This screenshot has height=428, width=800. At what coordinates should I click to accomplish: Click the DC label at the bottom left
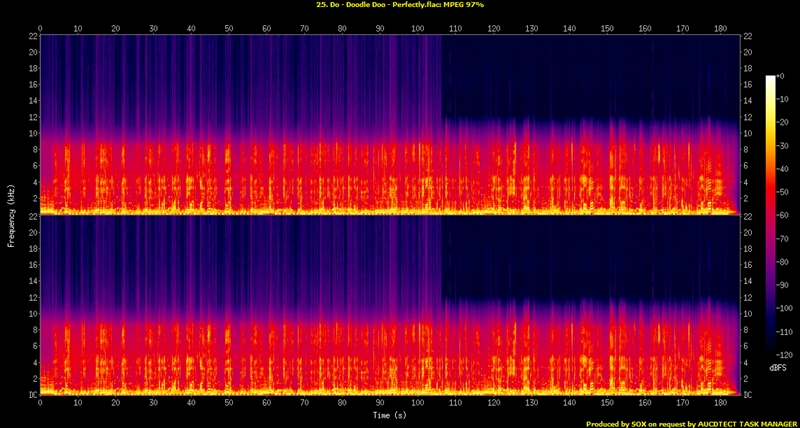pos(31,395)
